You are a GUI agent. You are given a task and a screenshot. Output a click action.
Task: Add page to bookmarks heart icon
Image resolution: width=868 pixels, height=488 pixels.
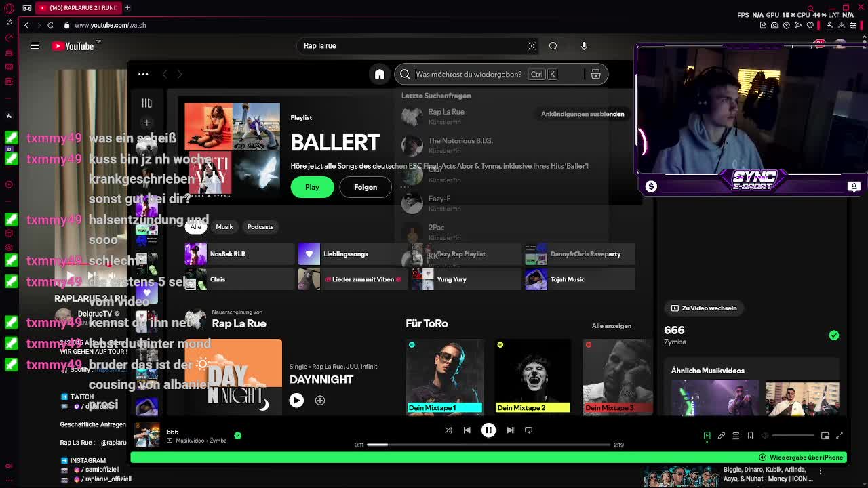810,25
